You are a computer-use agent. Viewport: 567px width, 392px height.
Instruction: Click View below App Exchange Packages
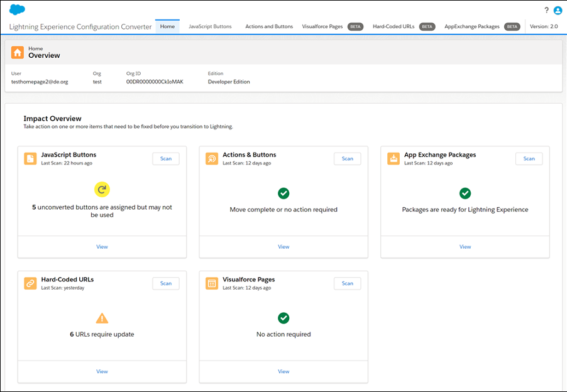click(465, 246)
